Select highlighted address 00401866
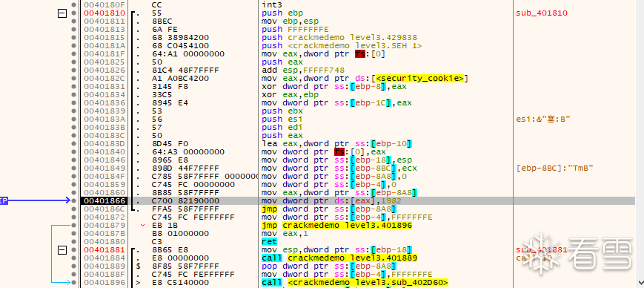Viewport: 644px width, 288px height. [x=104, y=200]
